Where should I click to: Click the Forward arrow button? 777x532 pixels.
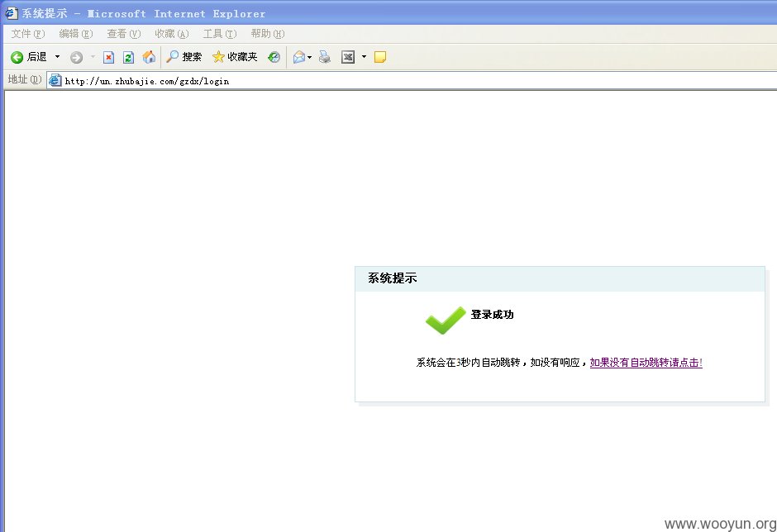click(x=76, y=58)
